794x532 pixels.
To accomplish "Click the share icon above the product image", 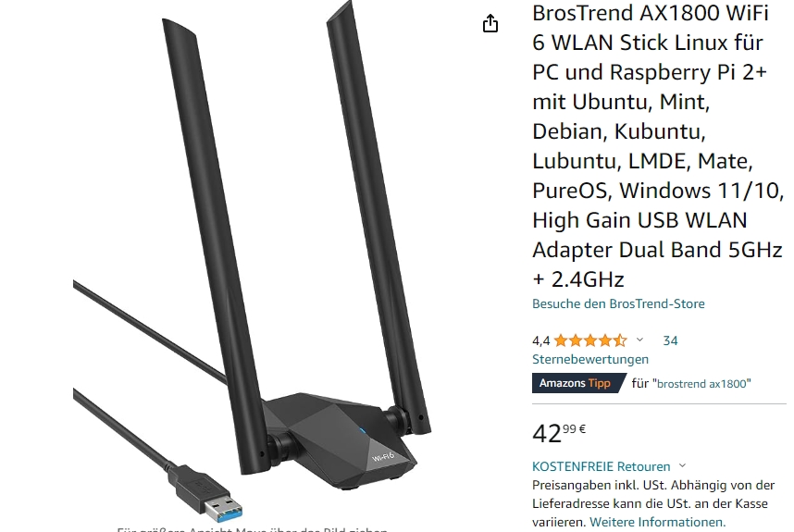I will click(x=490, y=23).
